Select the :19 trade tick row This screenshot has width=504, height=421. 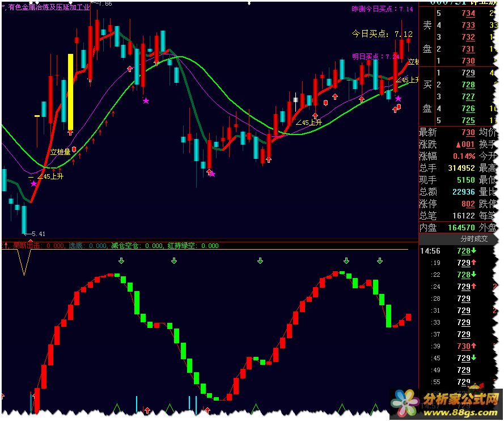pos(458,263)
